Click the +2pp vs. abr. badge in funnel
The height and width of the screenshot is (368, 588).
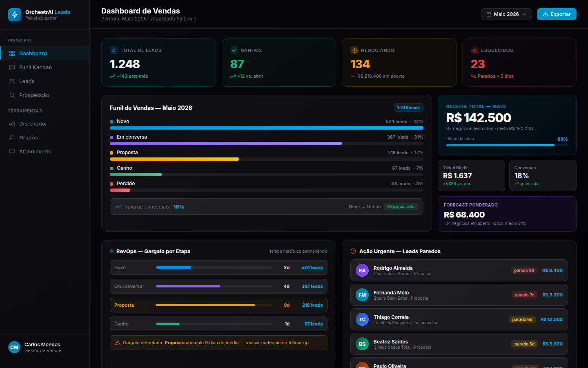401,207
